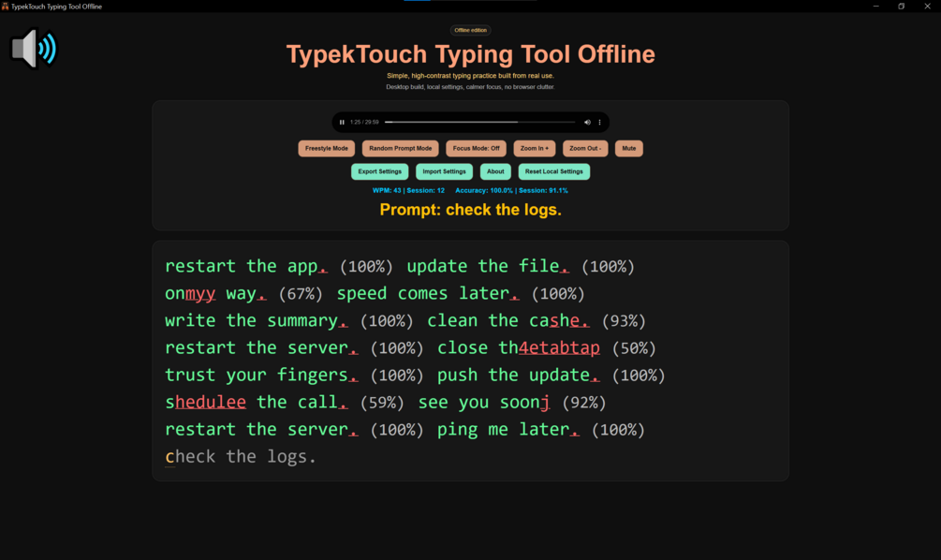
Task: Click the typed text 'update the file.'
Action: point(488,266)
